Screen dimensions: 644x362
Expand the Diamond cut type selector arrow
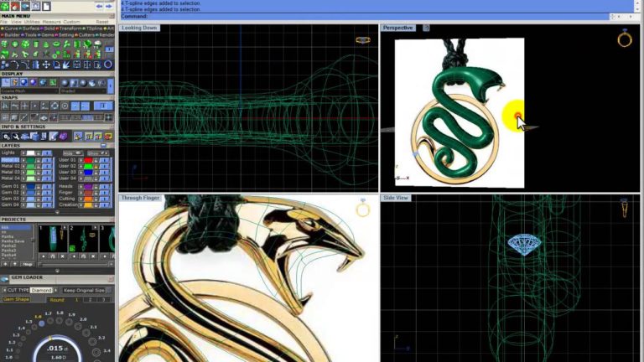click(56, 290)
